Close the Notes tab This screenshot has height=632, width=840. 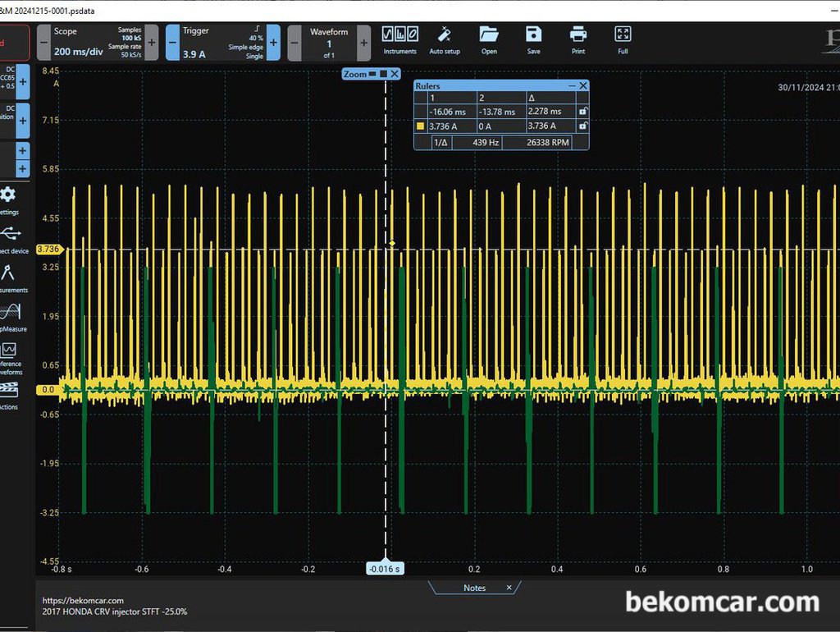tap(509, 588)
